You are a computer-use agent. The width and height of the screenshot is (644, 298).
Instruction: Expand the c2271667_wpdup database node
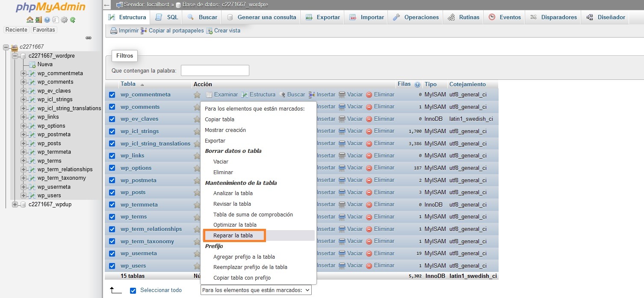tap(15, 205)
